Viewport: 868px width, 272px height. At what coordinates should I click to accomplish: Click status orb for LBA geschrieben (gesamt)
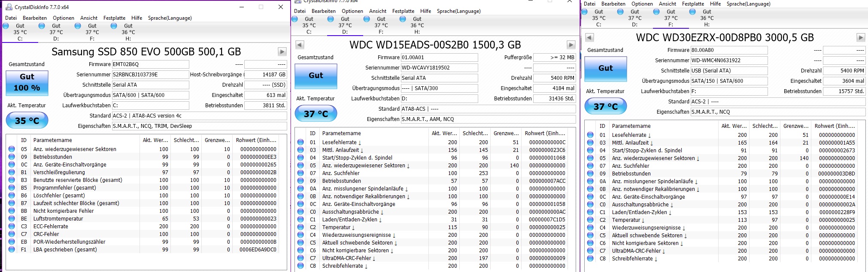click(x=12, y=249)
